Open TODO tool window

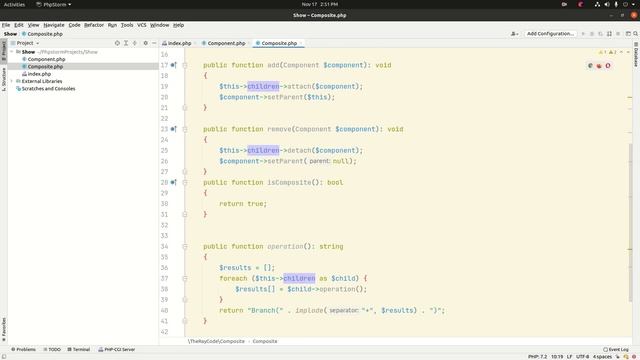click(x=52, y=349)
